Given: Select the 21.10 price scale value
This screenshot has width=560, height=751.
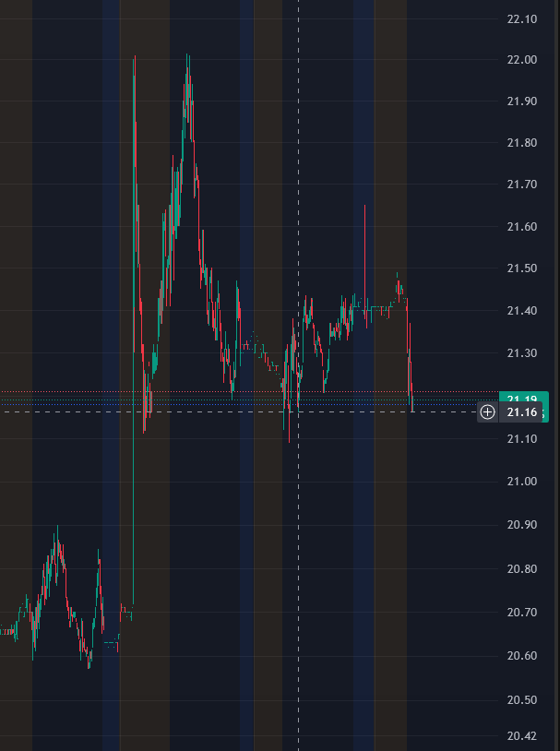Looking at the screenshot, I should point(521,439).
